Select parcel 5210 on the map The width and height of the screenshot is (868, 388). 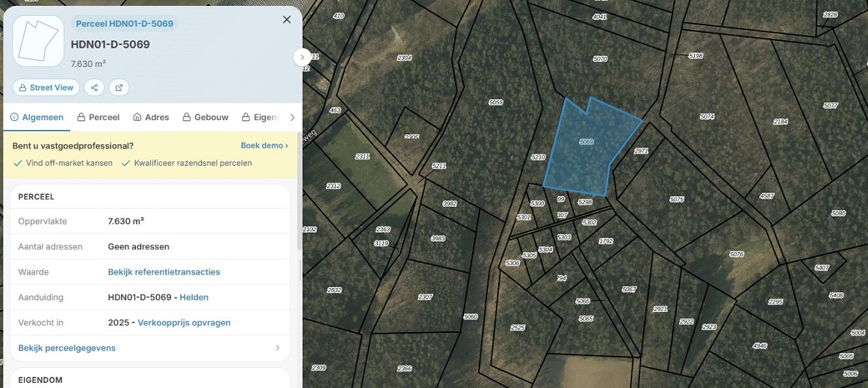(538, 157)
